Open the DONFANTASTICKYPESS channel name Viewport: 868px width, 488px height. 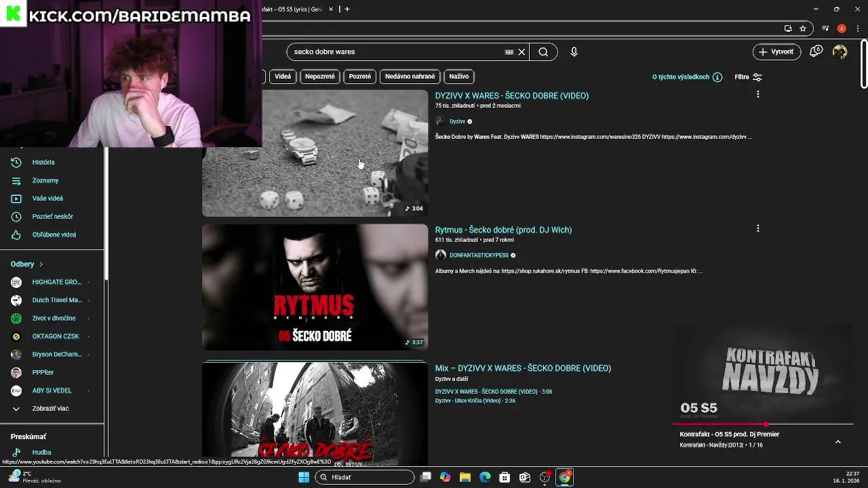(479, 256)
